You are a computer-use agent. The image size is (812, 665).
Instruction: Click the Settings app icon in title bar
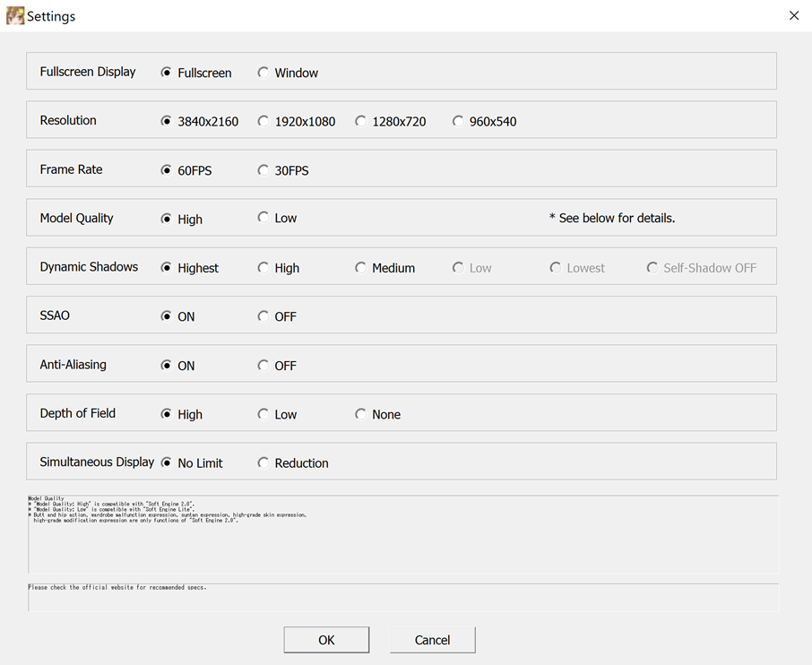14,15
